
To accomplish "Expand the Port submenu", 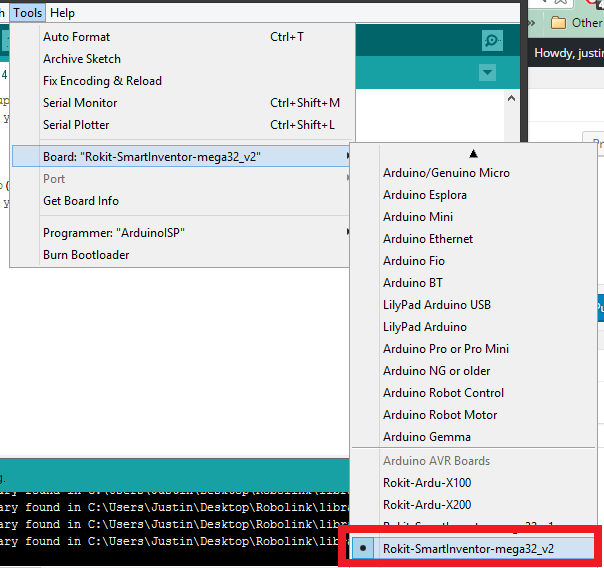I will [181, 179].
